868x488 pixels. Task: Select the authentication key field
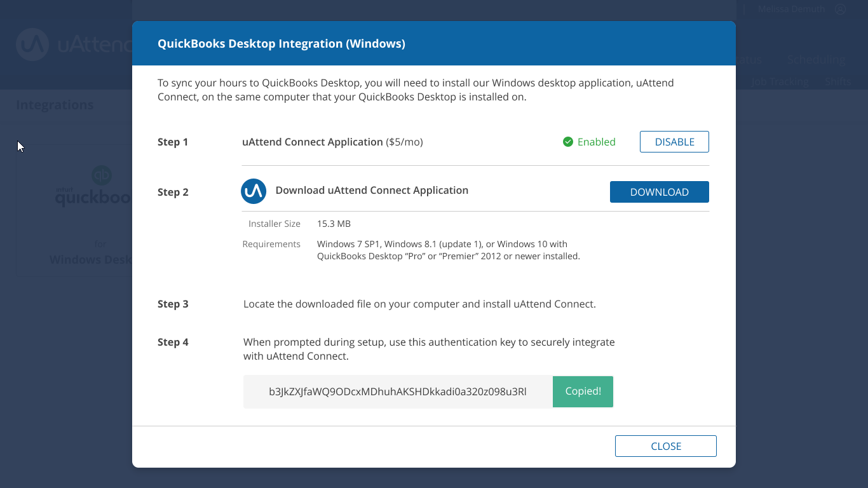(398, 391)
